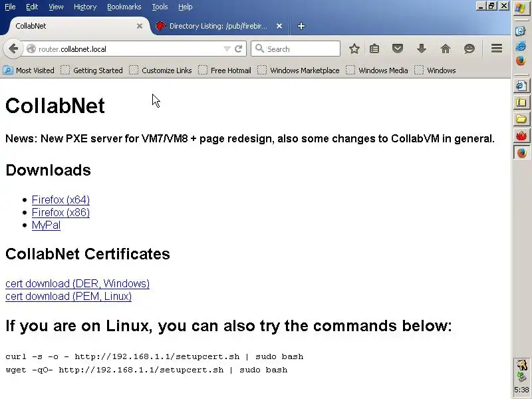The height and width of the screenshot is (399, 532).
Task: Click the dog-like tray icon above network
Action: [521, 365]
